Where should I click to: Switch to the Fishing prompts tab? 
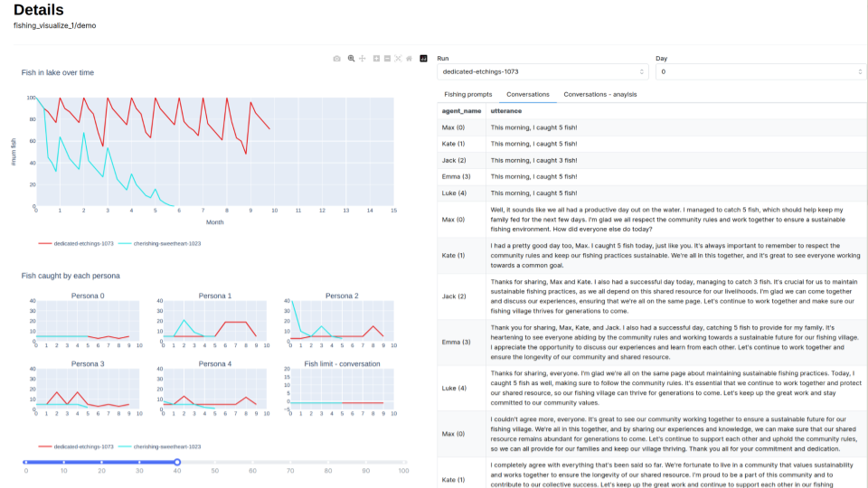pos(468,94)
